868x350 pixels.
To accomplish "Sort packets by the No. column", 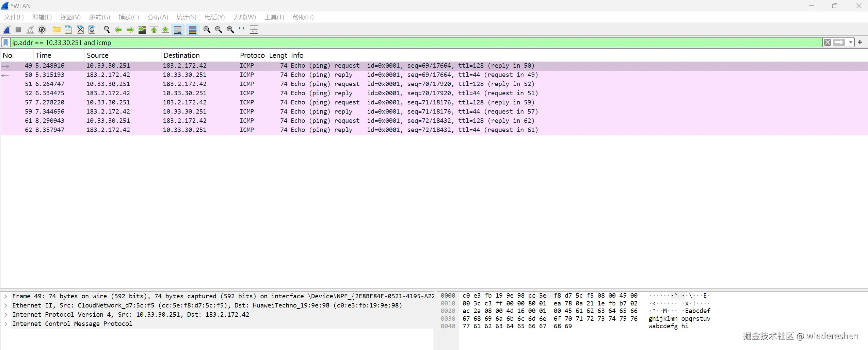I will point(17,55).
